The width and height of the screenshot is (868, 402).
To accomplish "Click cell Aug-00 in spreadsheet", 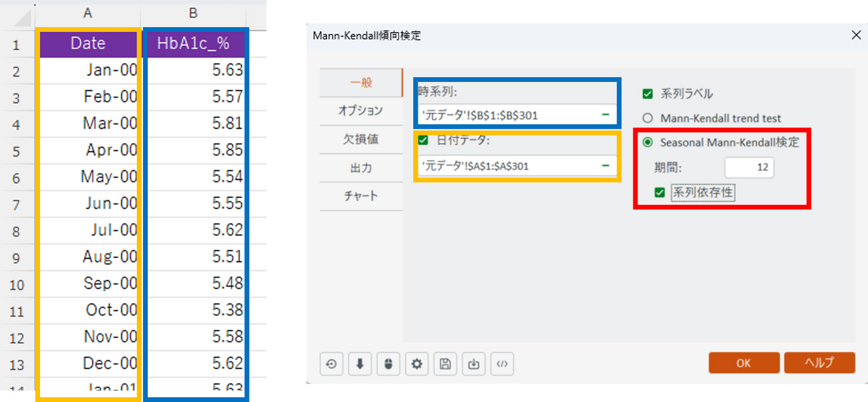I will pos(88,257).
